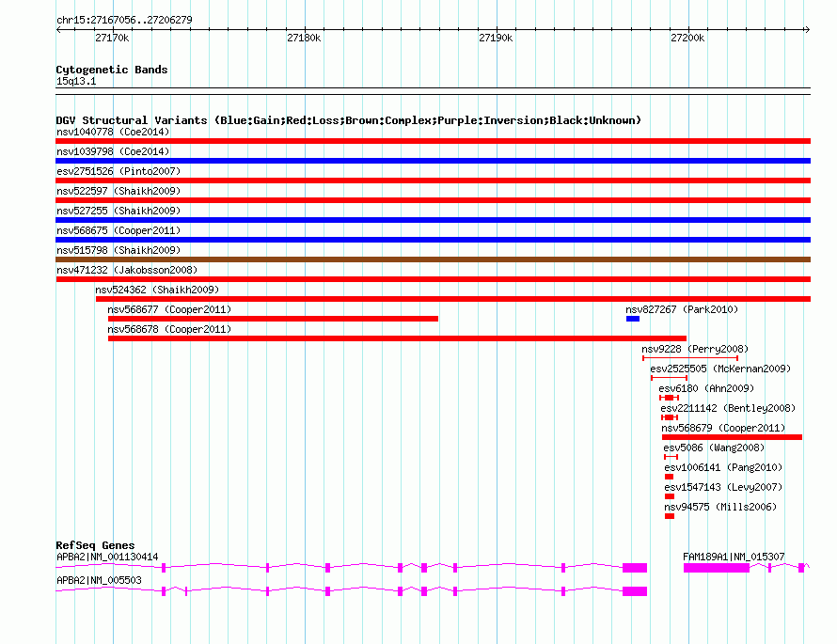Click the DGV Structural Variants track title
The image size is (837, 644).
tap(348, 120)
